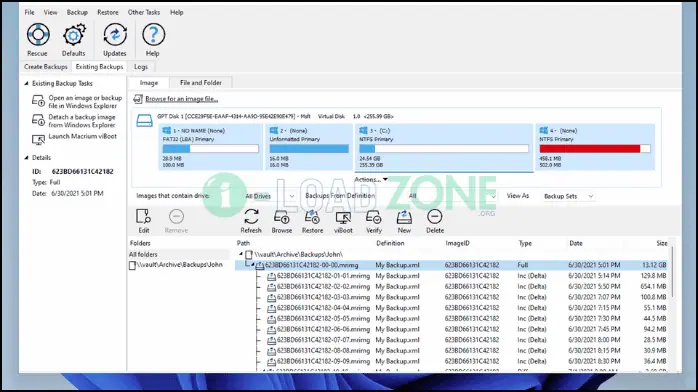Detach a backup image from Explorer
This screenshot has height=392, width=698.
click(74, 121)
